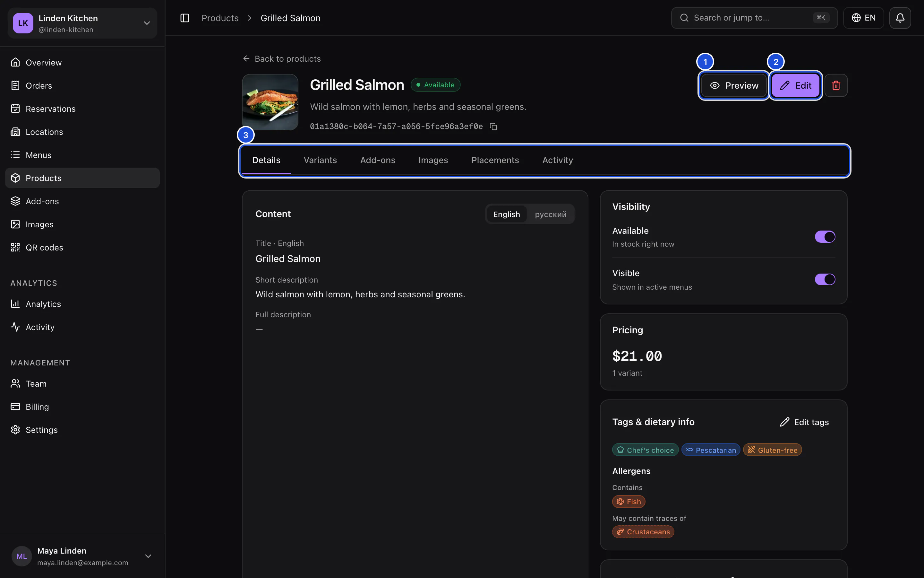Click Products breadcrumb link

click(219, 18)
